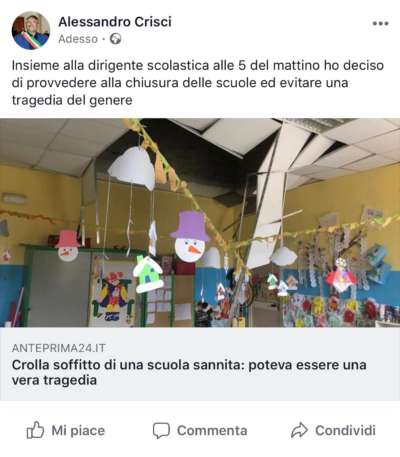
Task: Open the ANTEPRIMA24.IT source link
Action: [x=59, y=348]
